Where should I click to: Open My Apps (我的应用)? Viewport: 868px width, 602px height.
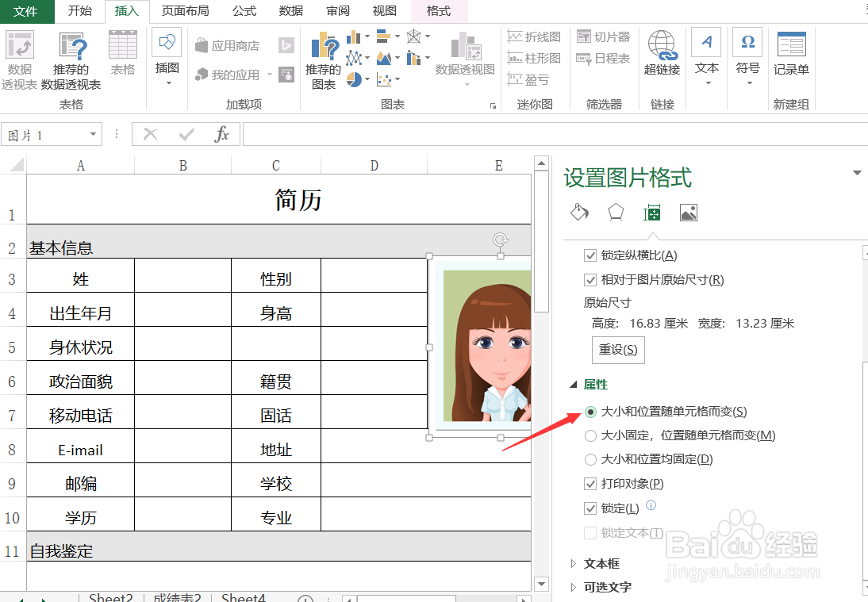pos(228,74)
